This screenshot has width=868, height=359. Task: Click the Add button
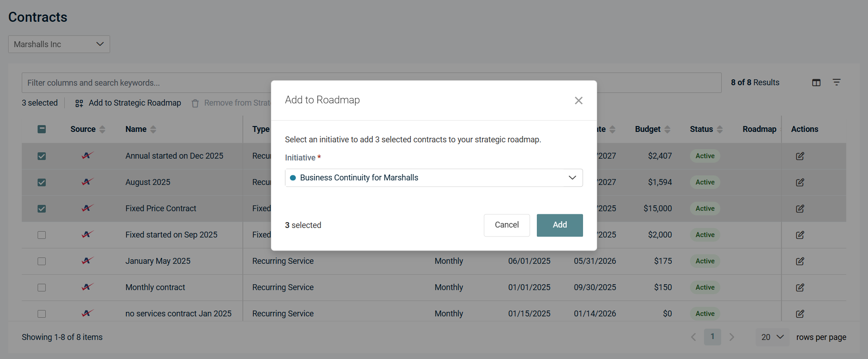(x=559, y=225)
